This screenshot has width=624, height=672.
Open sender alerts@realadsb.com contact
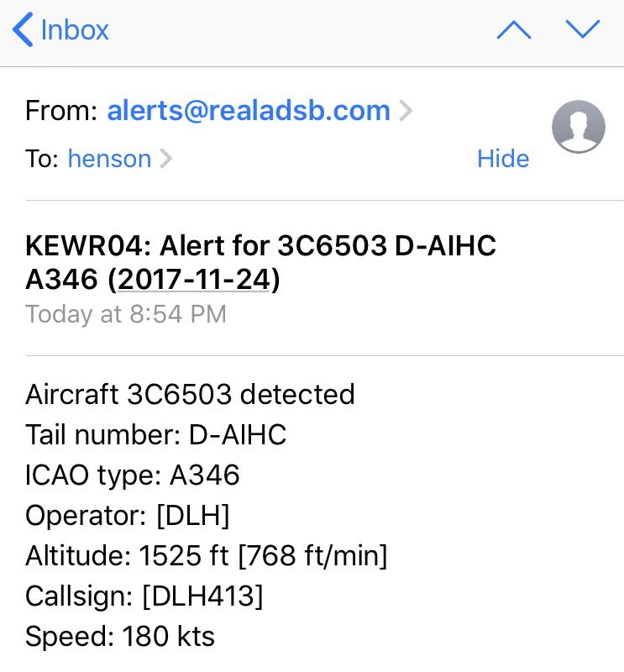(249, 111)
